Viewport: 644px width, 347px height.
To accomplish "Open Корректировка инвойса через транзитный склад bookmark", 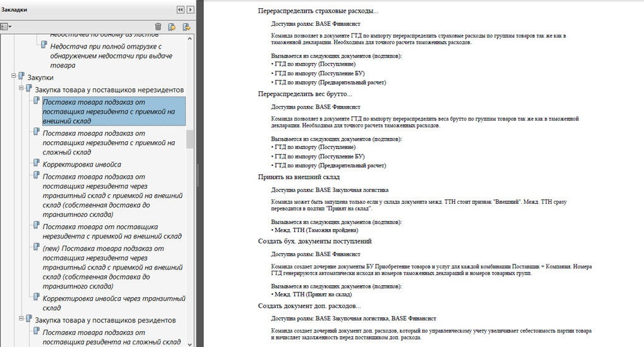I will pyautogui.click(x=114, y=303).
